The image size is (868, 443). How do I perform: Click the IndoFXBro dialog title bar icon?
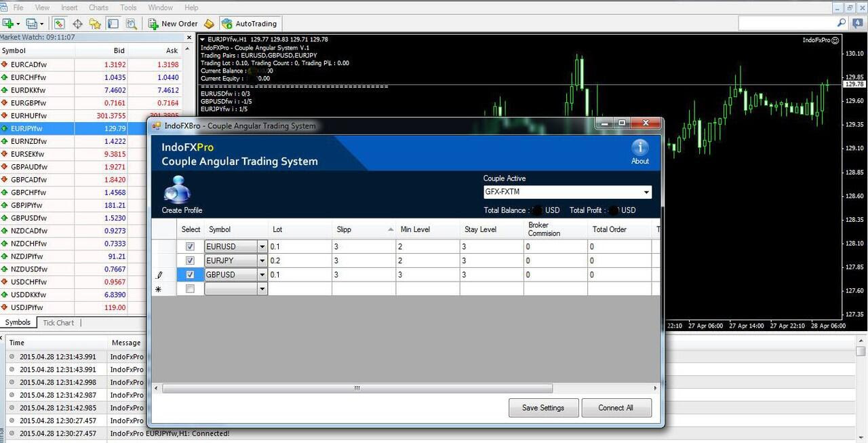click(x=157, y=126)
